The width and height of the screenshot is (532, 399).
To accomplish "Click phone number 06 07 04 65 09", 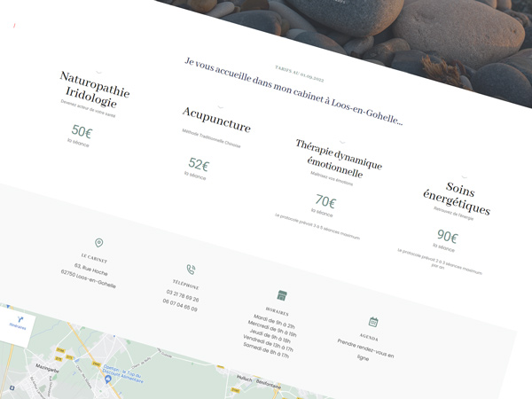I will 180,305.
